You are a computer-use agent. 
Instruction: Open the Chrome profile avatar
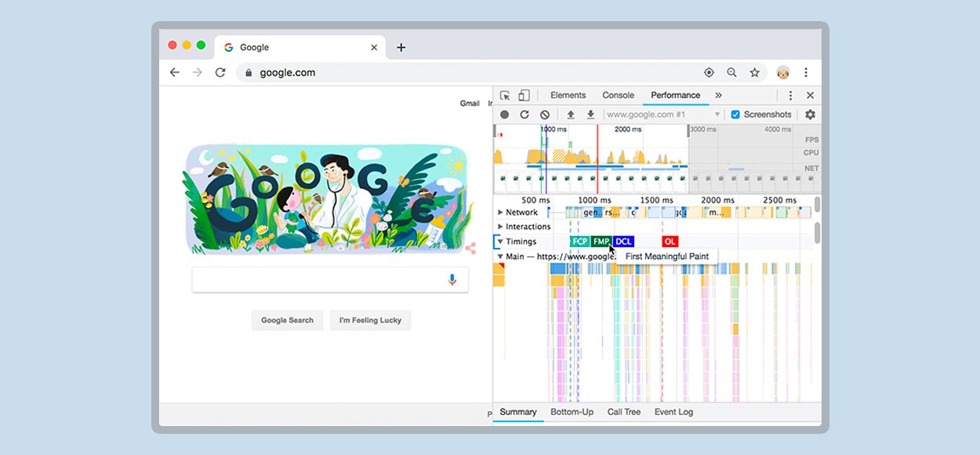pos(783,72)
